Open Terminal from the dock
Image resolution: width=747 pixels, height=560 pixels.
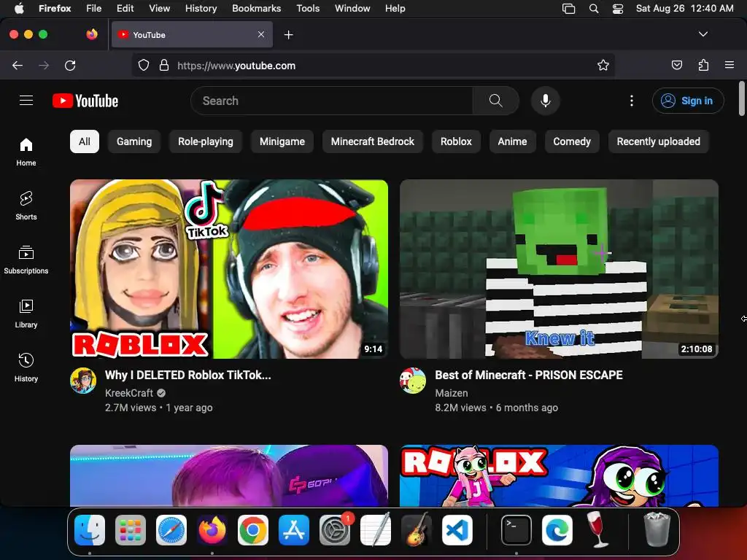[x=516, y=530]
